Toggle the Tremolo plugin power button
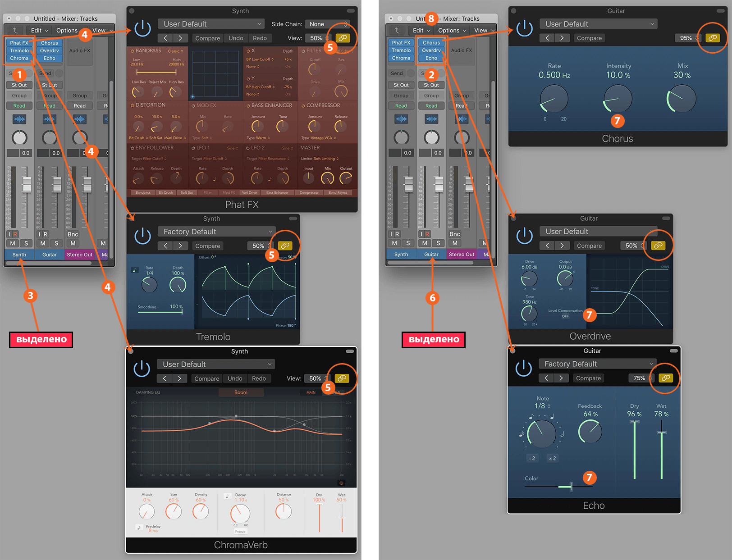This screenshot has width=732, height=560. (x=142, y=236)
